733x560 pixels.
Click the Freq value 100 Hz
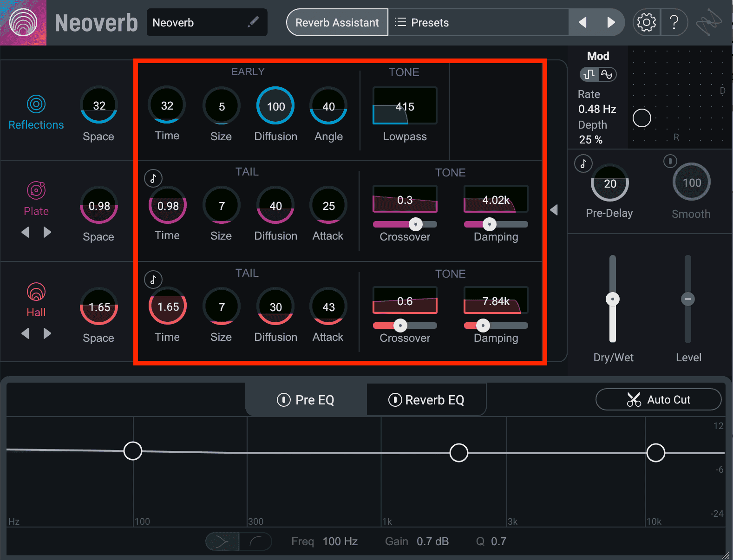[340, 541]
